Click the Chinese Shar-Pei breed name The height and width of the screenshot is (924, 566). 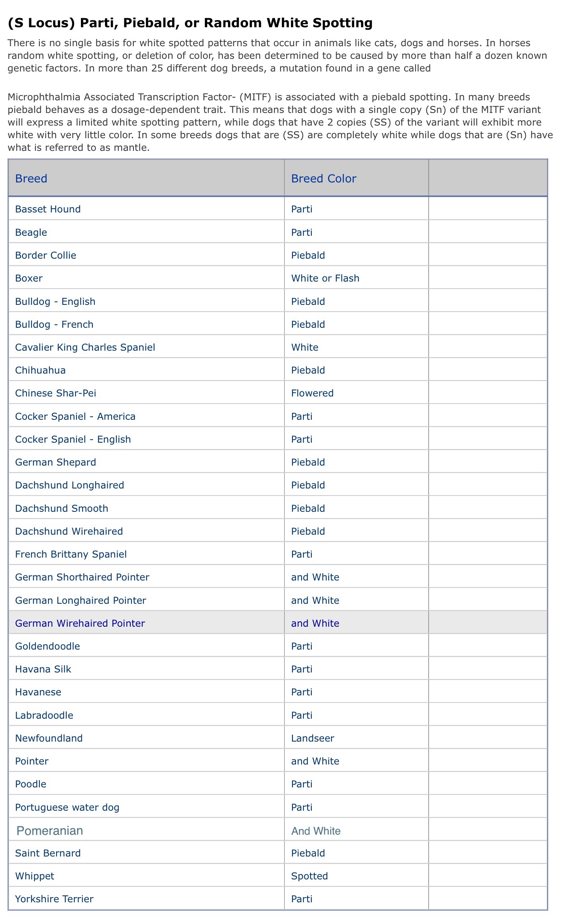pyautogui.click(x=56, y=393)
